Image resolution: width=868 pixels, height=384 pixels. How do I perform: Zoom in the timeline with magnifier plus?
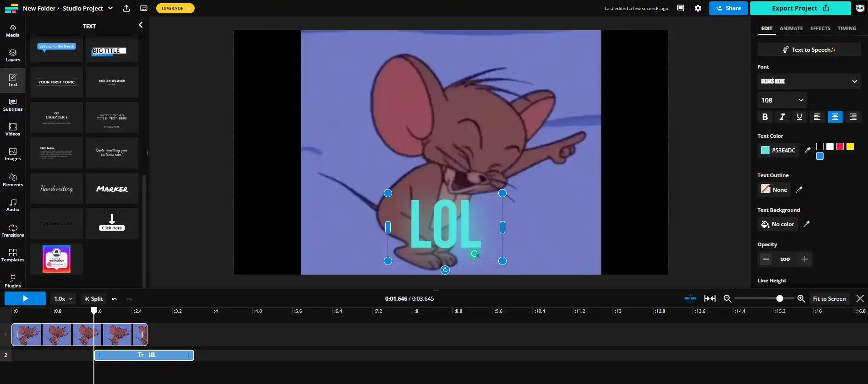tap(801, 298)
